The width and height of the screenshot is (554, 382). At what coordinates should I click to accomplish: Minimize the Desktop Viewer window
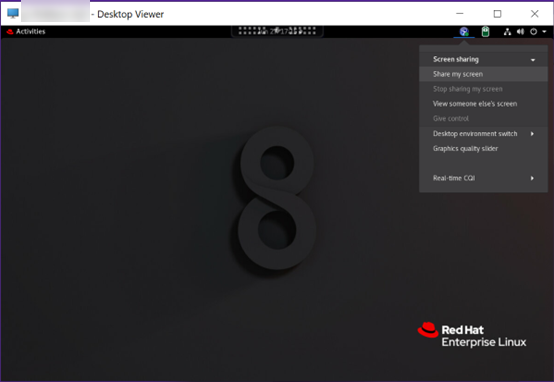tap(460, 14)
